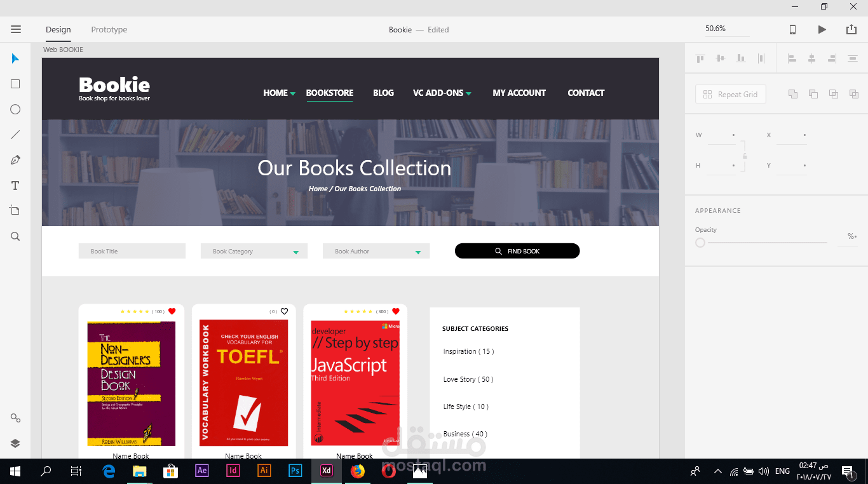
Task: Pick the Select arrow tool
Action: 16,58
